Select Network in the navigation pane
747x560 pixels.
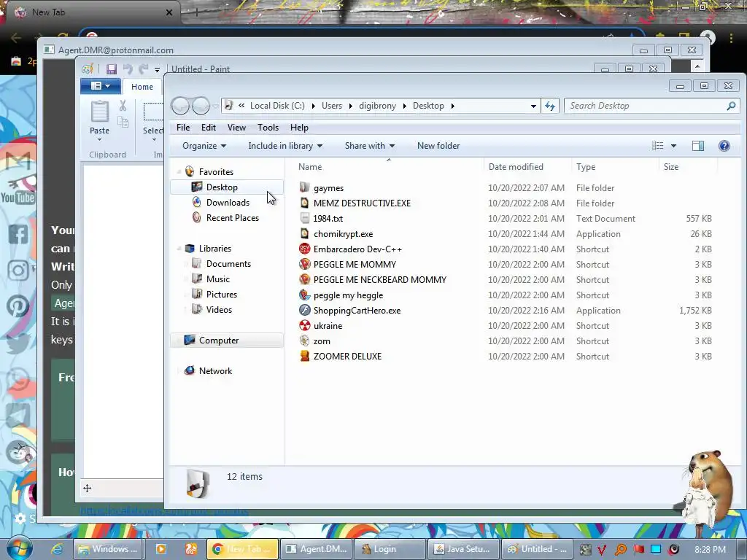[215, 371]
